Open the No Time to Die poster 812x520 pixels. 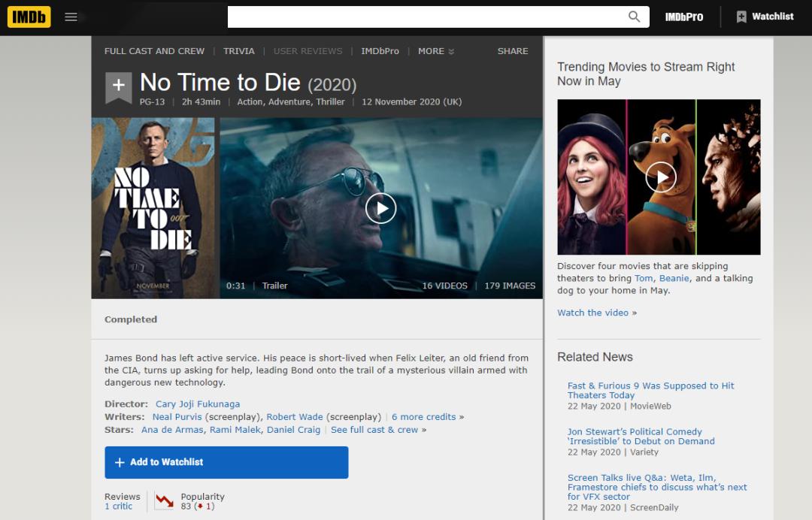[153, 208]
